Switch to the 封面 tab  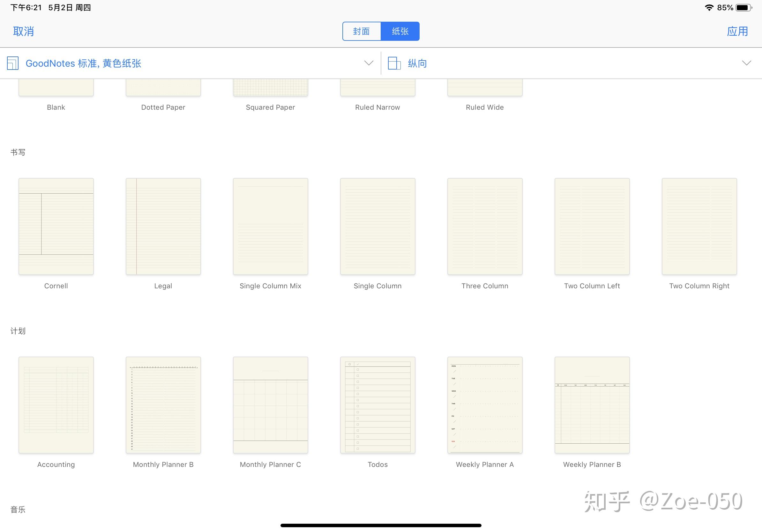coord(362,31)
